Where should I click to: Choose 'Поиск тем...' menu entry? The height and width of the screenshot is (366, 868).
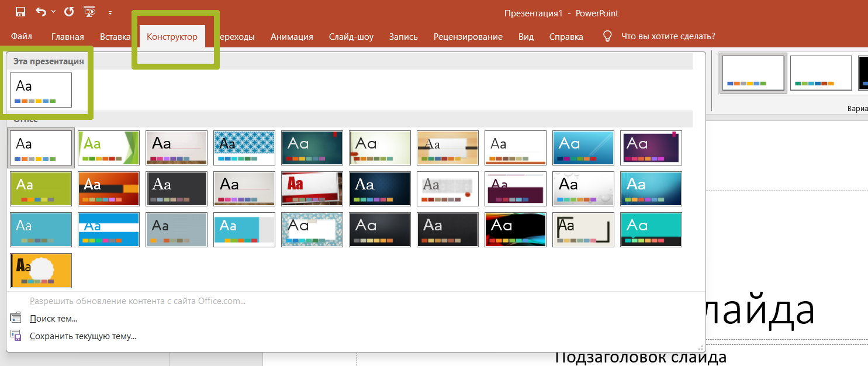[x=54, y=319]
